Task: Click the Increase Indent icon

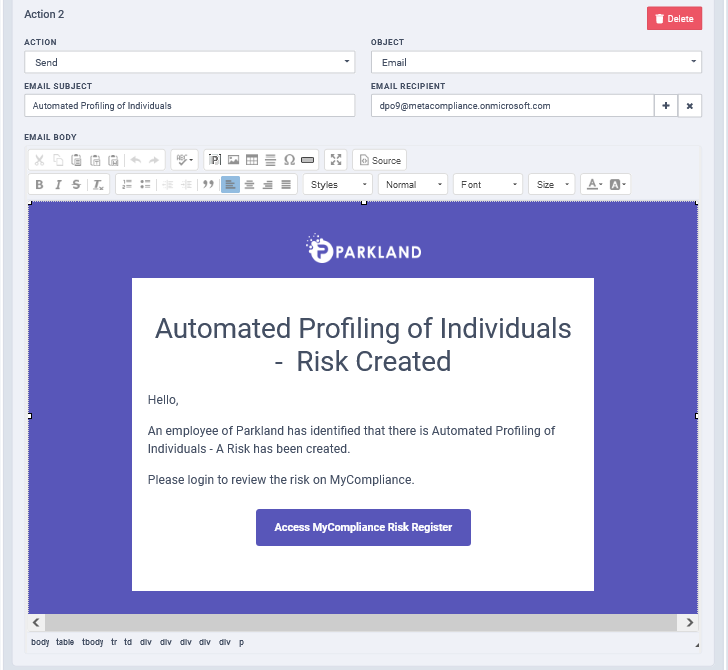Action: click(x=186, y=185)
